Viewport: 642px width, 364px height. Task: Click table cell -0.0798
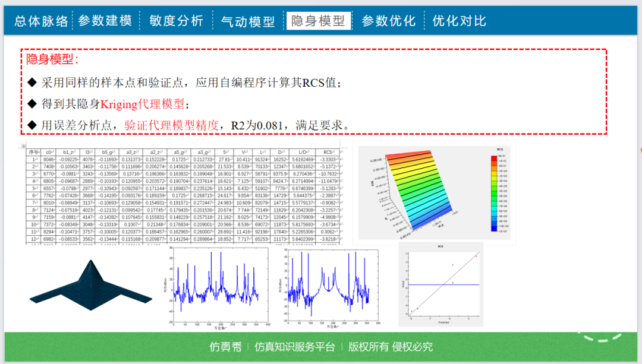68,189
